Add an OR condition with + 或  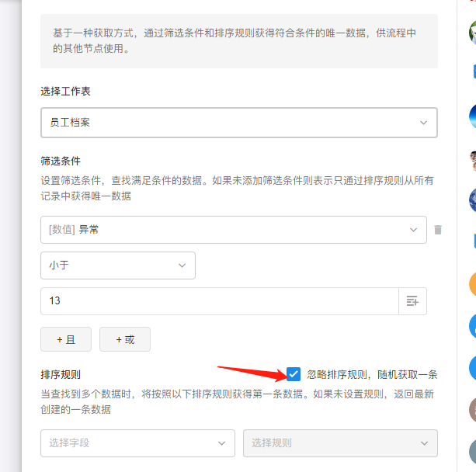pos(124,339)
